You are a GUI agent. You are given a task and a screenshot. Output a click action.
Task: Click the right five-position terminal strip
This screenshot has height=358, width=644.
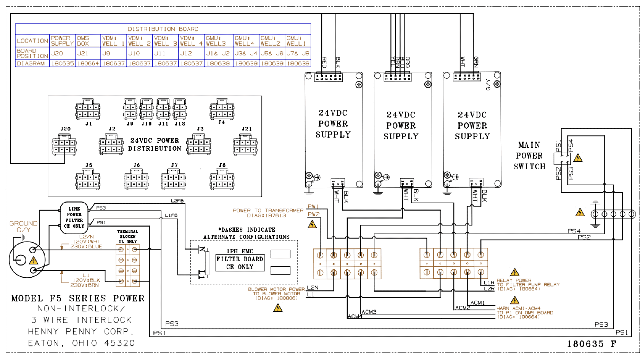[x=454, y=263]
